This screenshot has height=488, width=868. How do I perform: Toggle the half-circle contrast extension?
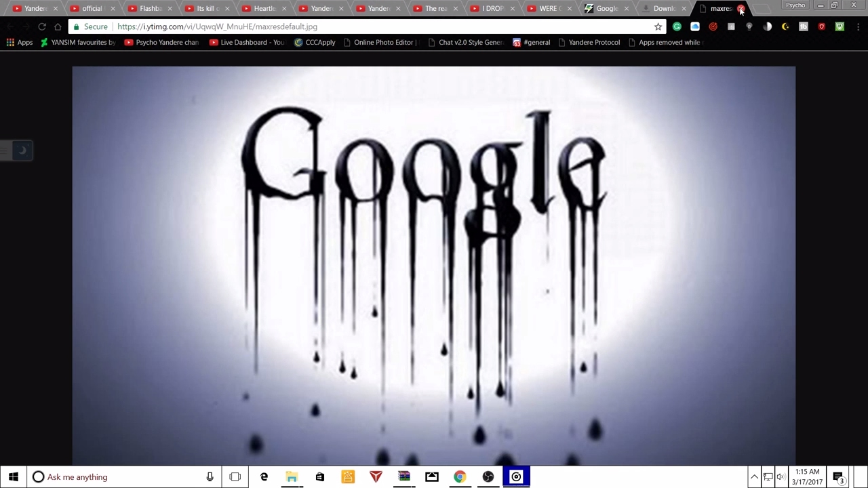767,26
